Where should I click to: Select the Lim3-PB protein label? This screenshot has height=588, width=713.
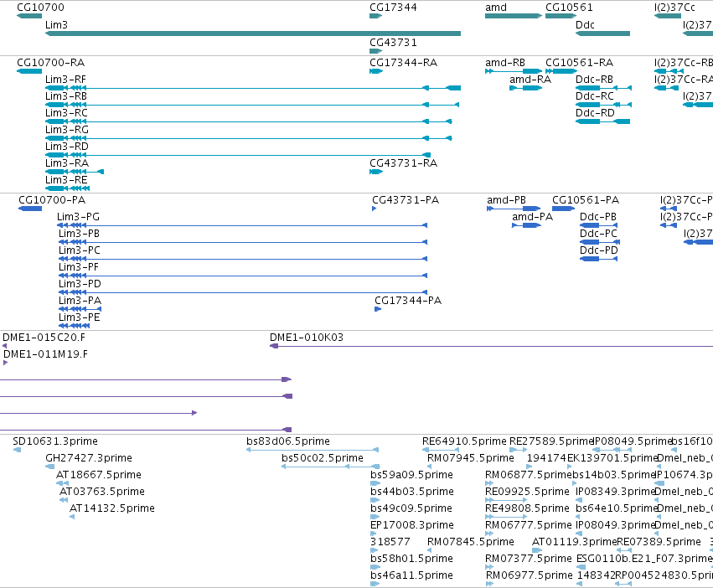pyautogui.click(x=79, y=234)
